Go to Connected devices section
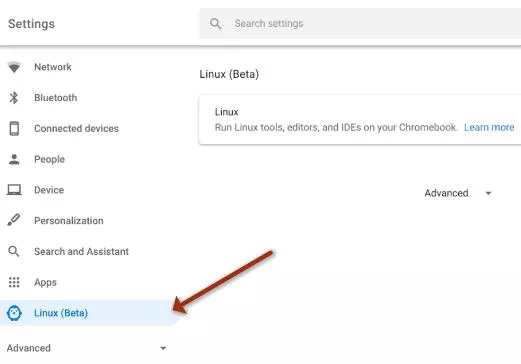This screenshot has height=364, width=521. pos(76,128)
